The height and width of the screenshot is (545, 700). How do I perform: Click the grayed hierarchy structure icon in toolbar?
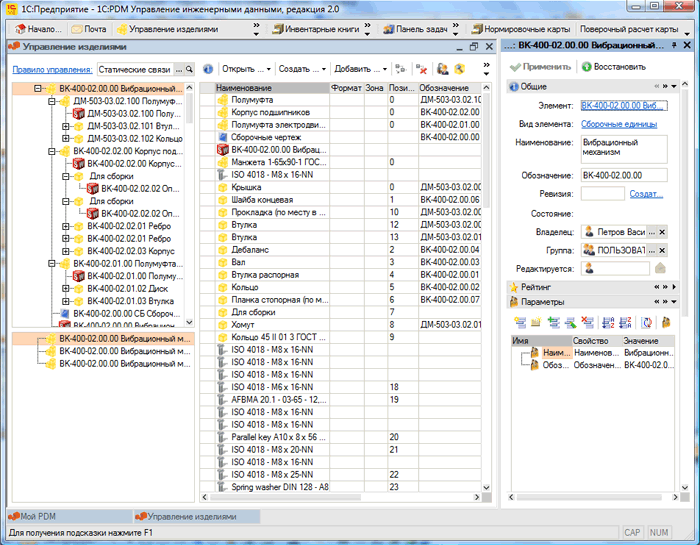pos(400,69)
